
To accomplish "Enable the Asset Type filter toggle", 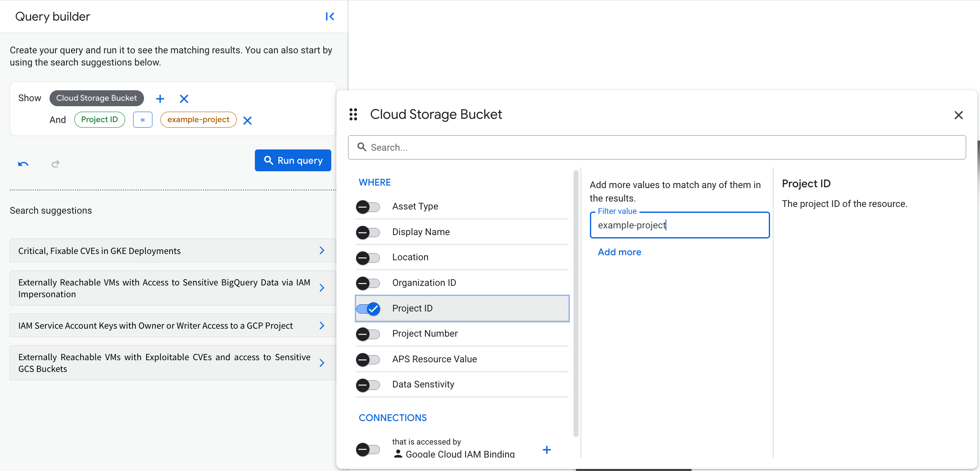I will [368, 207].
